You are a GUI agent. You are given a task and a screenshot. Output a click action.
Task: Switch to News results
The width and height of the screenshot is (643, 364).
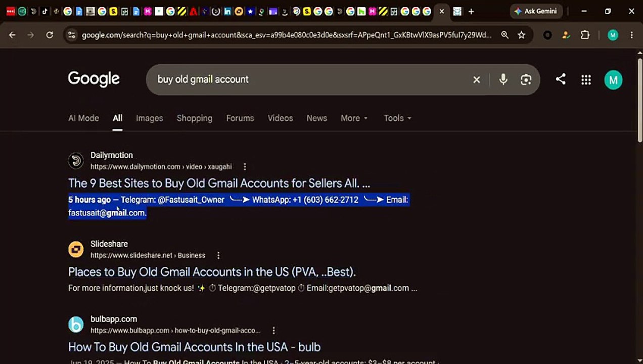[317, 118]
